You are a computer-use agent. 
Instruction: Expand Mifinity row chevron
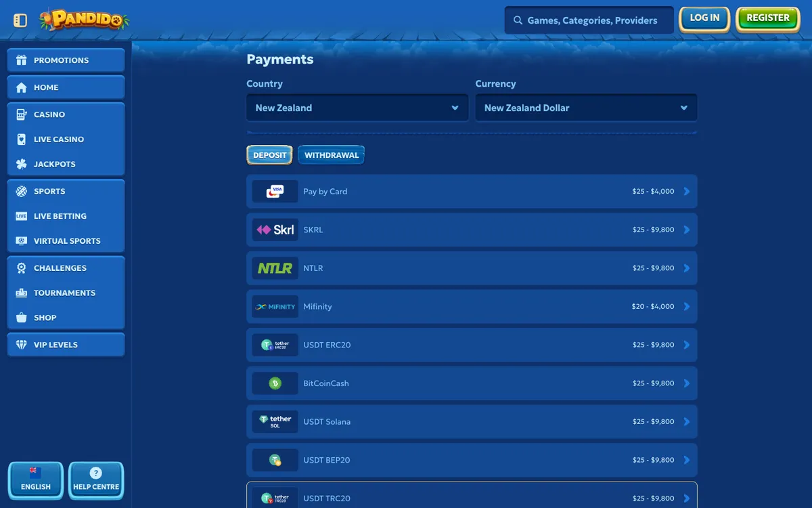click(x=687, y=307)
